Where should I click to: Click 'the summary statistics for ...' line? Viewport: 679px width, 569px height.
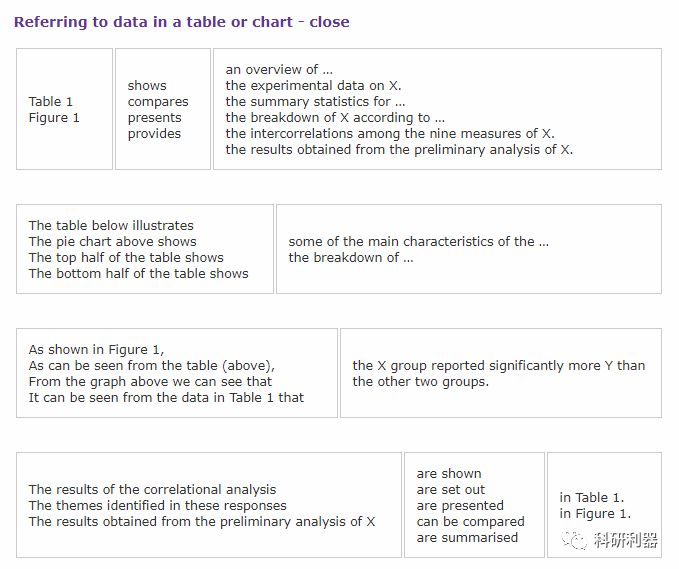point(315,101)
